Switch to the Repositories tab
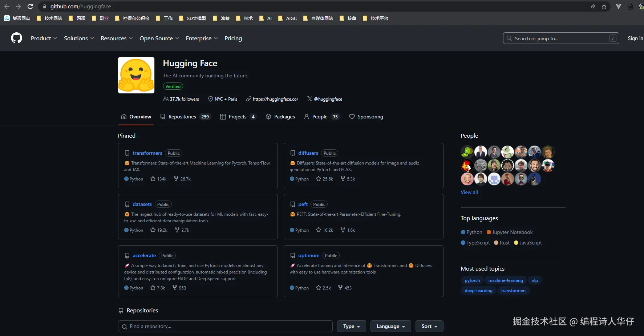The height and width of the screenshot is (336, 644). tap(185, 117)
